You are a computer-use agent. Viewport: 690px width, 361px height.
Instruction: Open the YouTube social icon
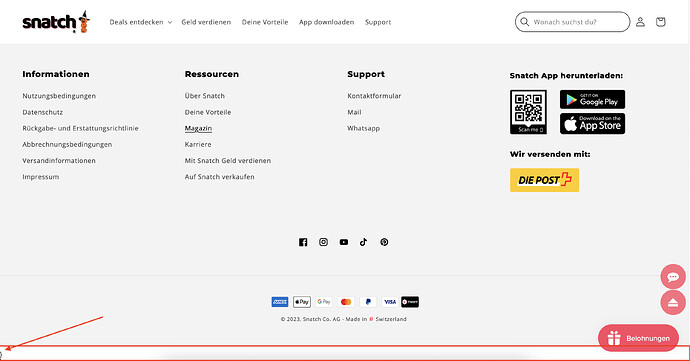[x=344, y=242]
